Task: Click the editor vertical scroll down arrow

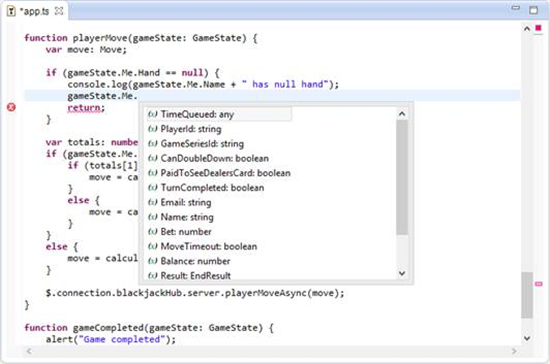Action: coord(527,338)
